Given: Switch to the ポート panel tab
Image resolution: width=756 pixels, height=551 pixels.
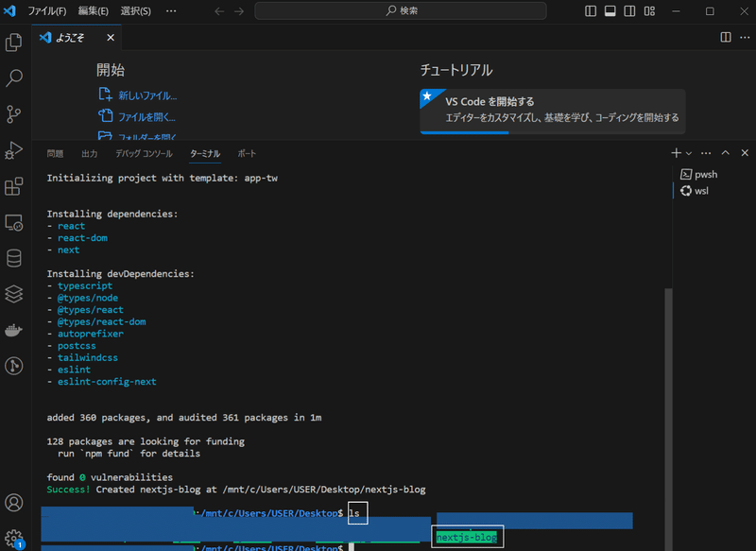Looking at the screenshot, I should 247,154.
